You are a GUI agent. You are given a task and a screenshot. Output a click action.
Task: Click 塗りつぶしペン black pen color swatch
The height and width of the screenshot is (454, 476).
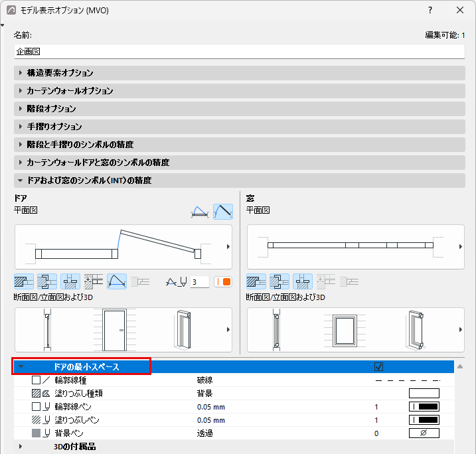tap(424, 420)
